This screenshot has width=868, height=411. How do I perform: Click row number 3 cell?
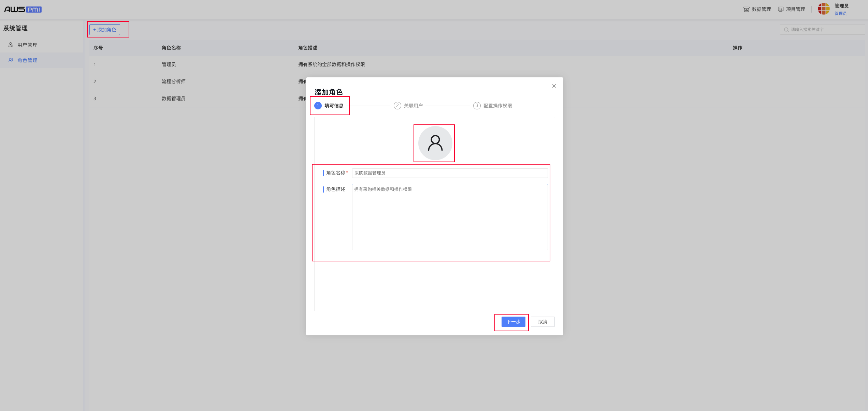[x=95, y=98]
